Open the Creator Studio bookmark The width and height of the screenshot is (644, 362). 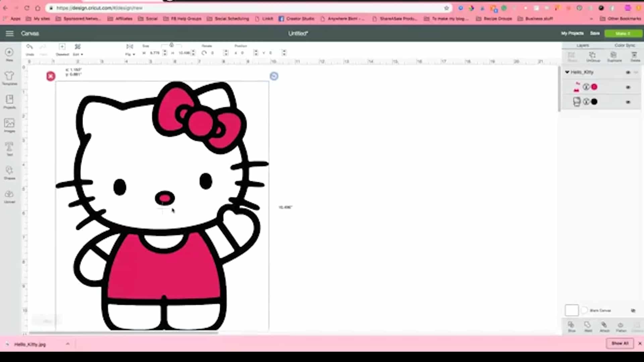pyautogui.click(x=297, y=19)
